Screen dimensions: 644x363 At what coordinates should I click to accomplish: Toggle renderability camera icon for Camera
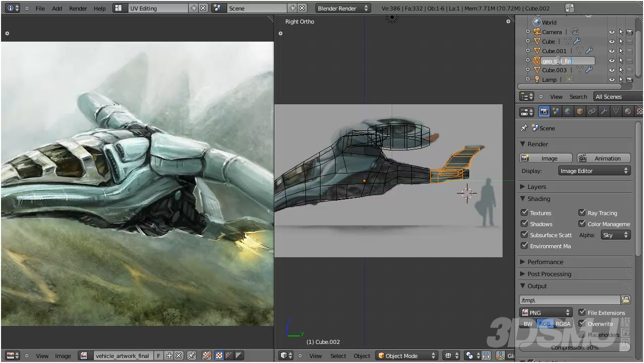[x=629, y=32]
